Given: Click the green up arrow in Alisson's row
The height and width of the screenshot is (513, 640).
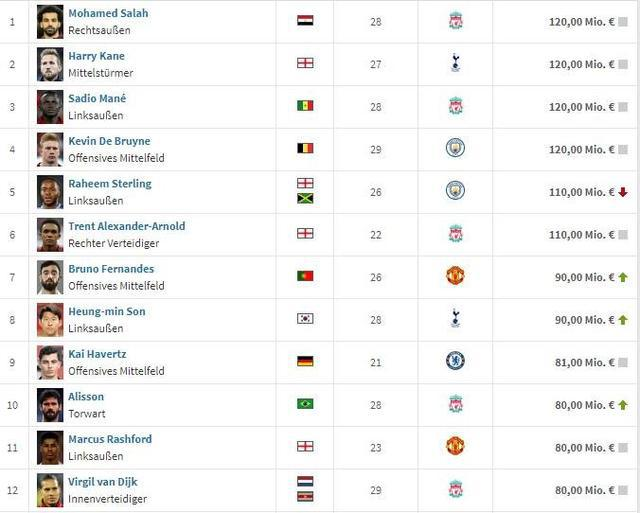Looking at the screenshot, I should pyautogui.click(x=623, y=405).
